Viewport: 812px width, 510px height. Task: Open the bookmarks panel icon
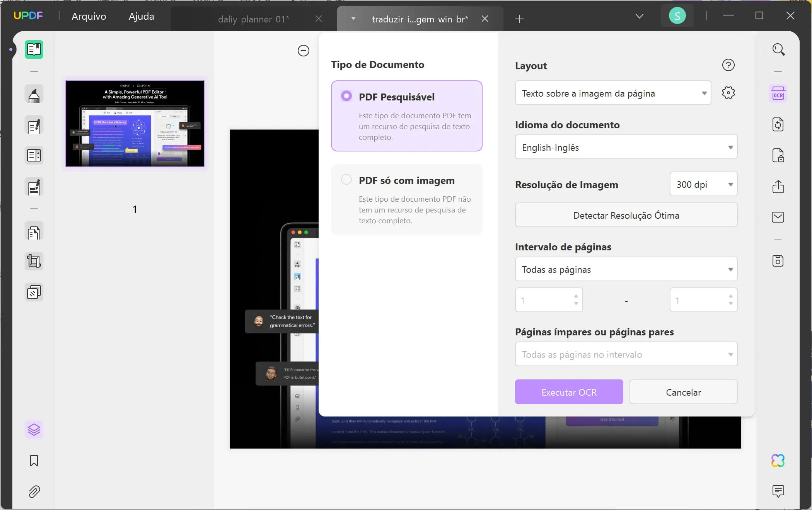(34, 461)
